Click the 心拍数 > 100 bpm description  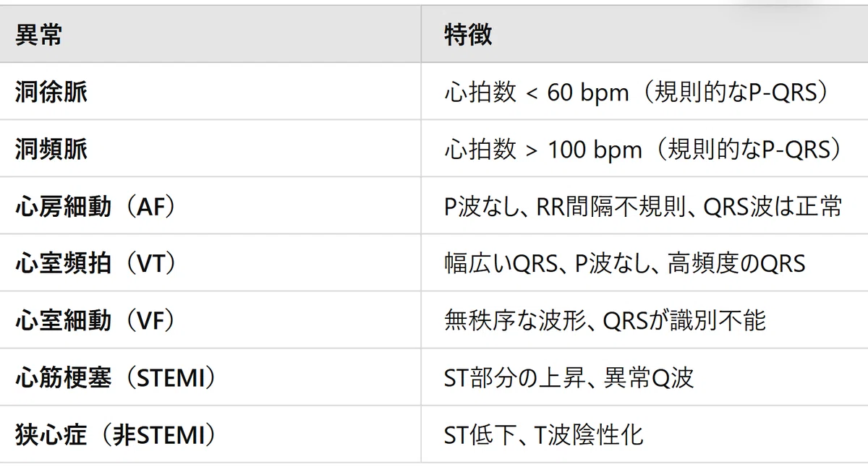543,150
